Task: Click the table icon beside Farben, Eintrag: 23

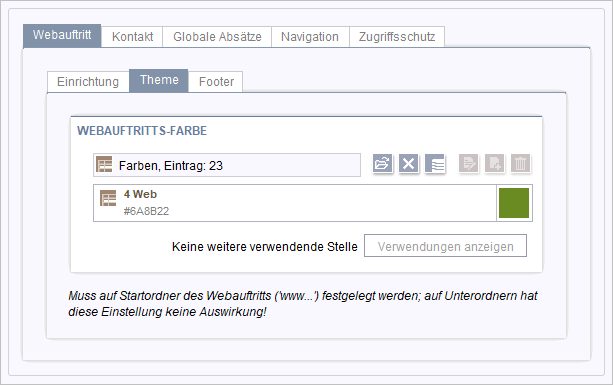Action: 104,165
